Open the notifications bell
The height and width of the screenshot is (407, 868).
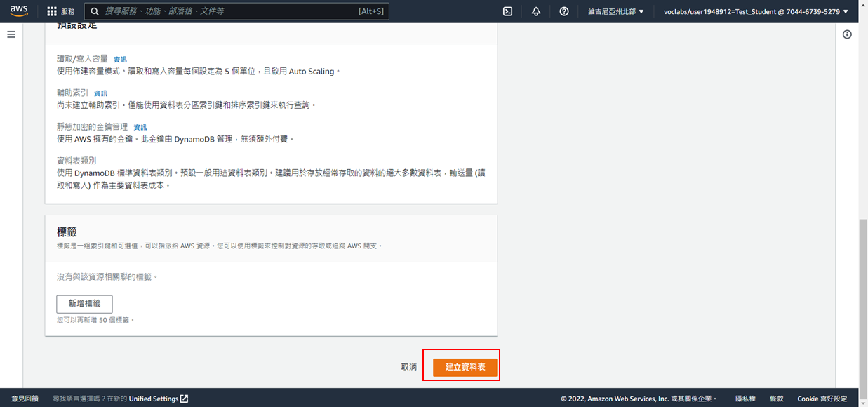coord(536,11)
